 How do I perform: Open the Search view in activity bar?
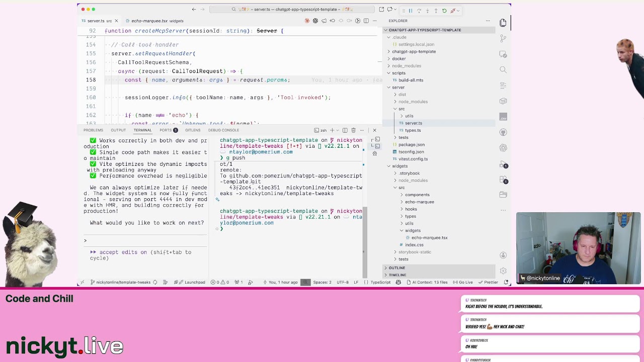(x=503, y=69)
